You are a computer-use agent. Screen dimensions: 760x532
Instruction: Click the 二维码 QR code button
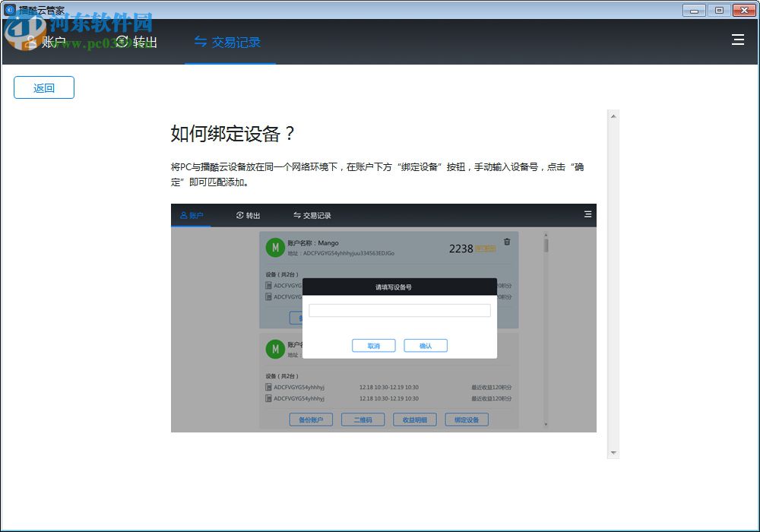[363, 419]
